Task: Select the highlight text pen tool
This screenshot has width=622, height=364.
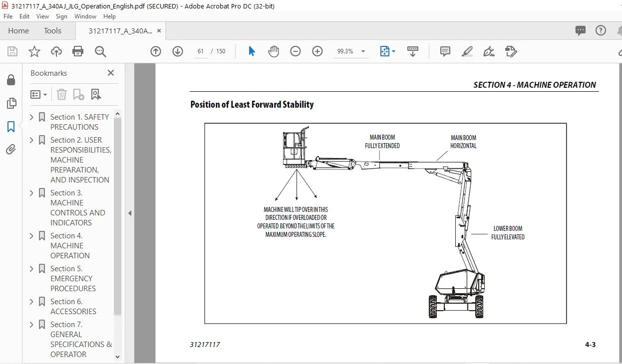Action: tap(467, 51)
